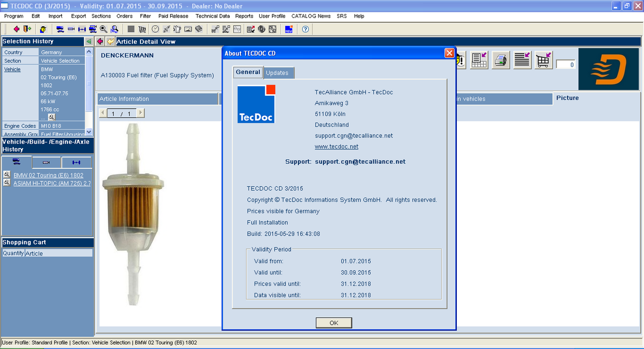The image size is (644, 349).
Task: Click the cart quantity input field
Action: coord(566,64)
